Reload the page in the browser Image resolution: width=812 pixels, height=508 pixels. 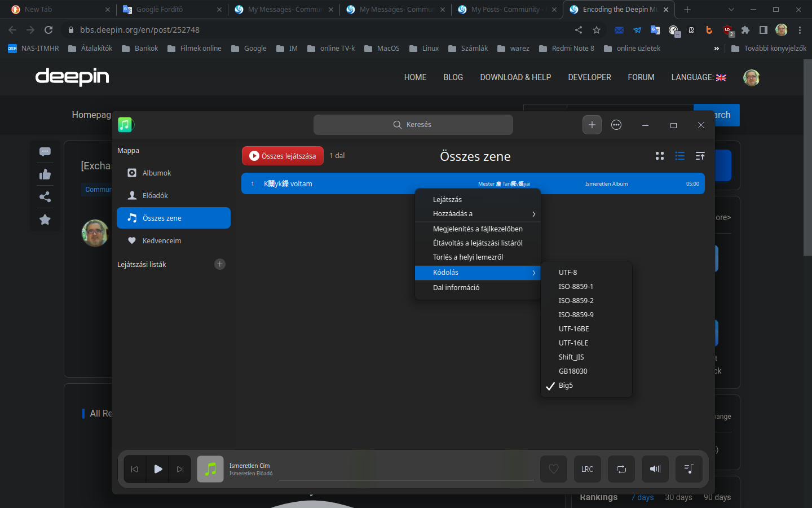coord(48,30)
